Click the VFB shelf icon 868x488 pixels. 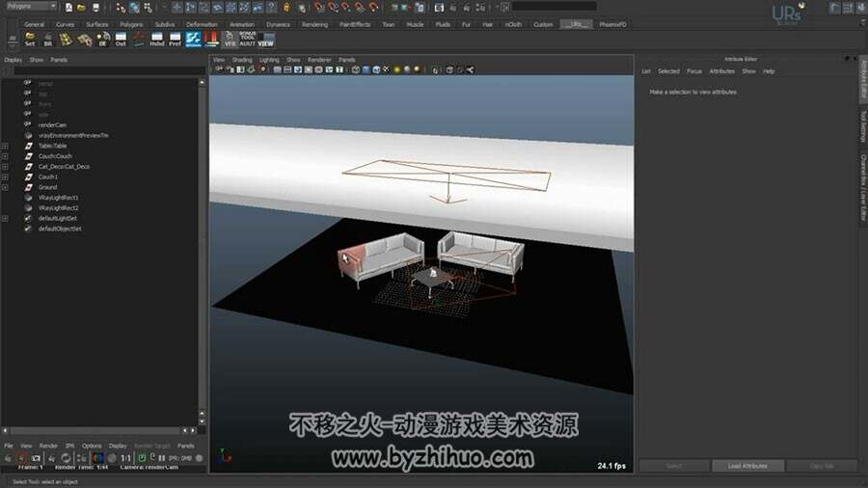coord(230,40)
